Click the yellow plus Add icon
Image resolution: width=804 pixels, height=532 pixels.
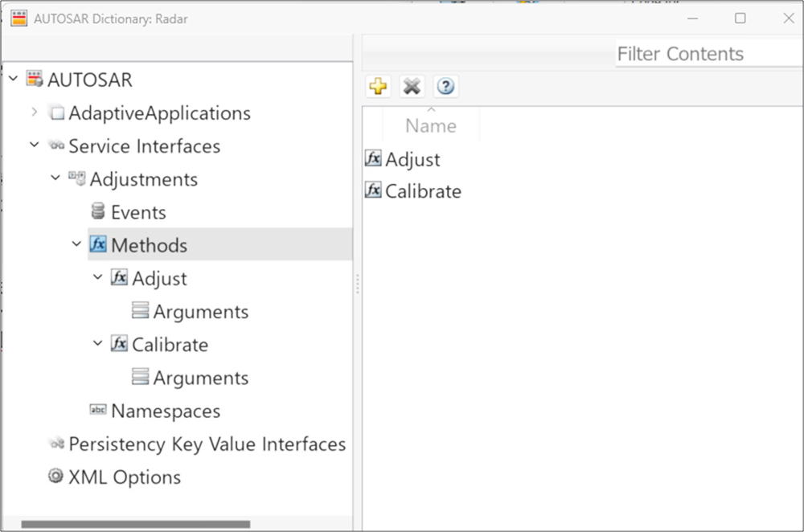pyautogui.click(x=379, y=86)
